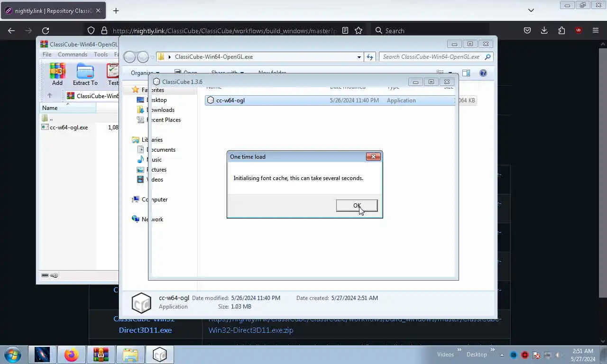Open Pocket save icon in Firefox
This screenshot has height=364, width=607.
click(527, 30)
